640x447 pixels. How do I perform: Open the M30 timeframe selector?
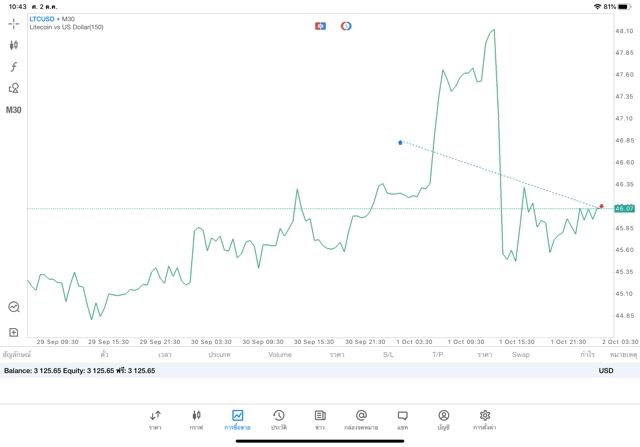click(x=14, y=110)
